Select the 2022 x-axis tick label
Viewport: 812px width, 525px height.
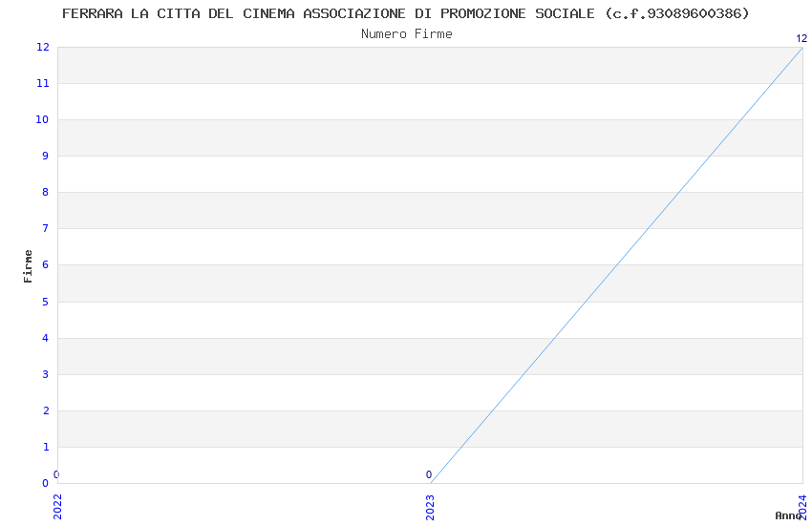pos(57,506)
